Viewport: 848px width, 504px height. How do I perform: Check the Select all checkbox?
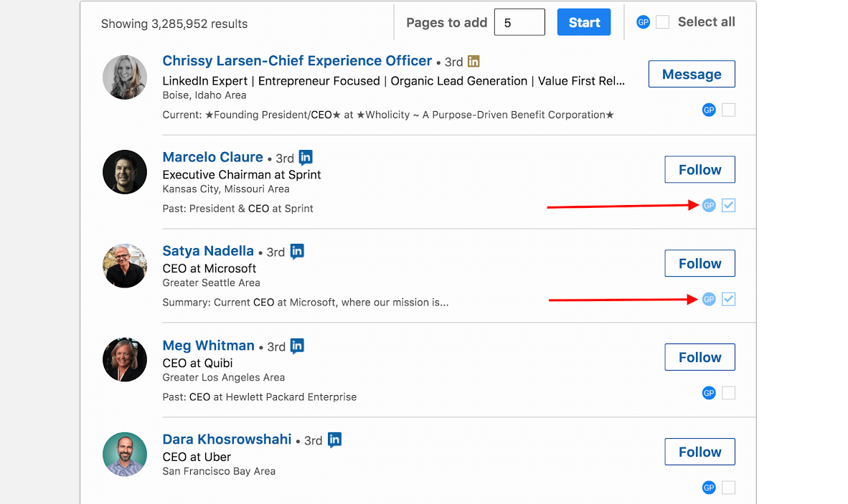[662, 22]
